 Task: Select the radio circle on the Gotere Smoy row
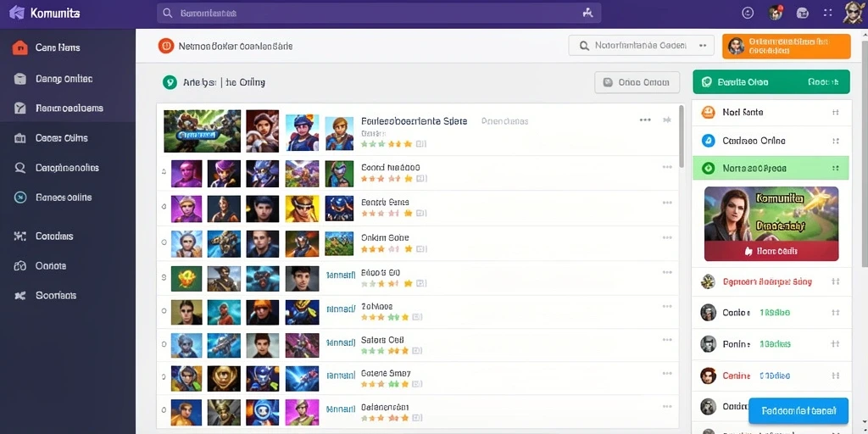(164, 377)
